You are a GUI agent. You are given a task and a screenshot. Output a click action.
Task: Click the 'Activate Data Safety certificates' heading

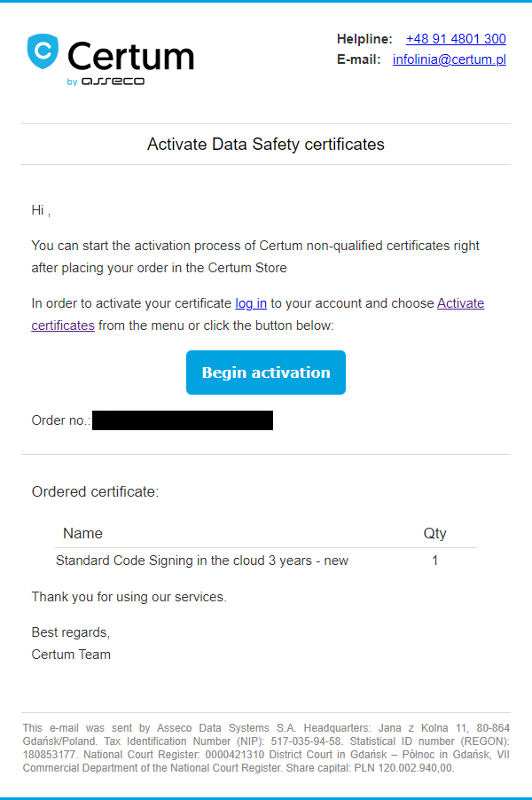pos(266,145)
